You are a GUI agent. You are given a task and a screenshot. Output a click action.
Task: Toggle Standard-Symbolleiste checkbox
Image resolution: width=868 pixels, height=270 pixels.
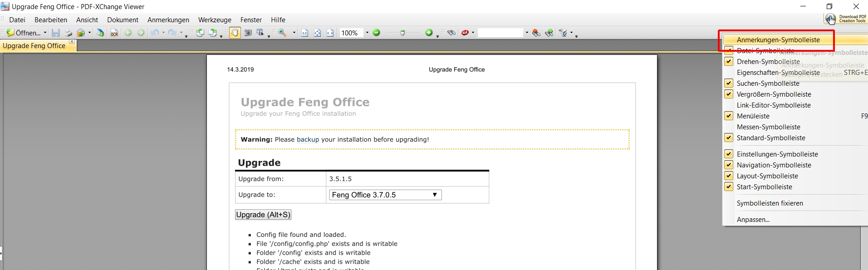click(x=728, y=138)
